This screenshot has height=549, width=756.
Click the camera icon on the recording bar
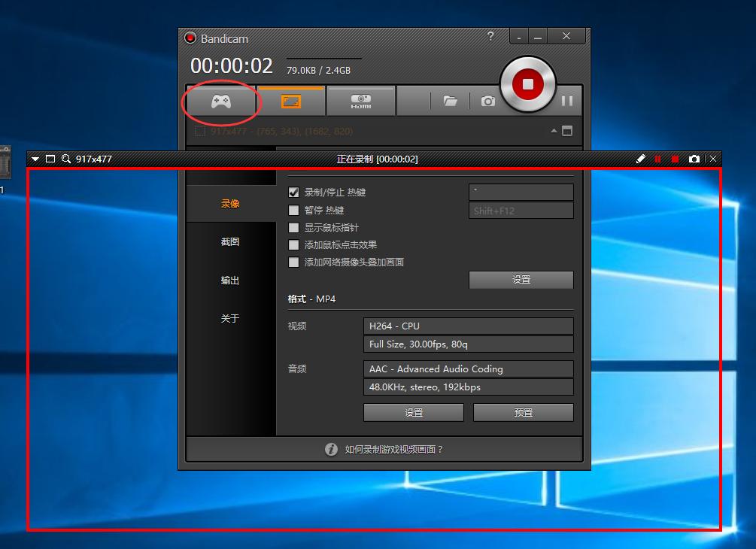pos(694,159)
